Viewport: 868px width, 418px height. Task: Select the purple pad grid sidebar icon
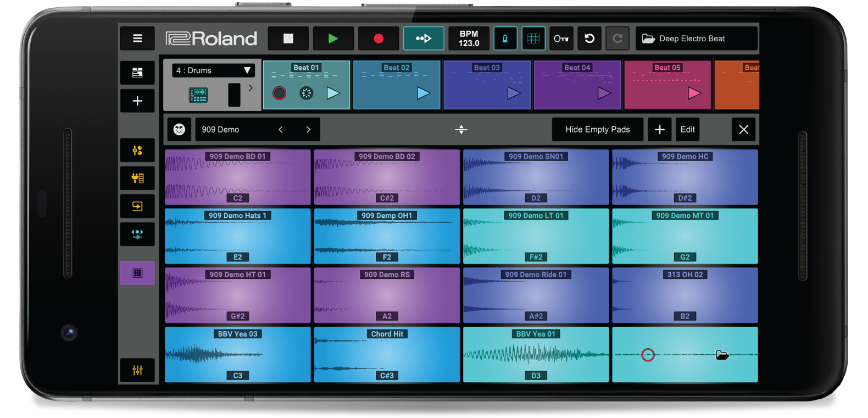(137, 273)
